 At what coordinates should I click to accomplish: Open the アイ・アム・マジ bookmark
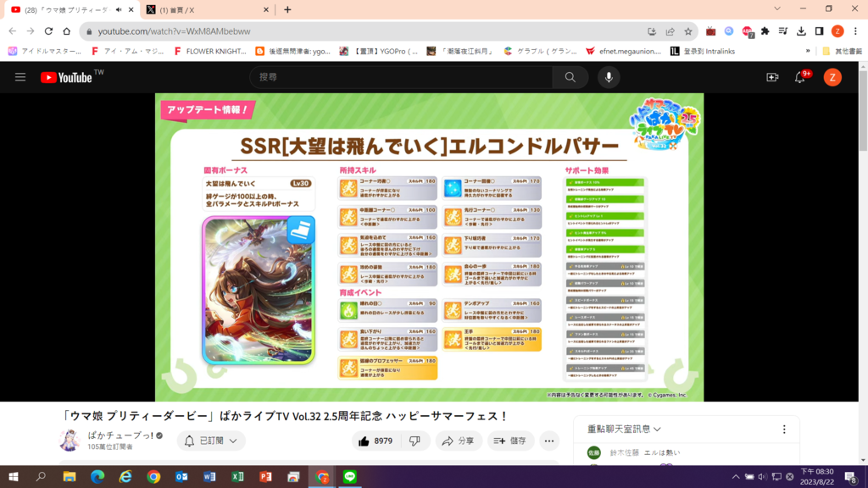tap(127, 52)
